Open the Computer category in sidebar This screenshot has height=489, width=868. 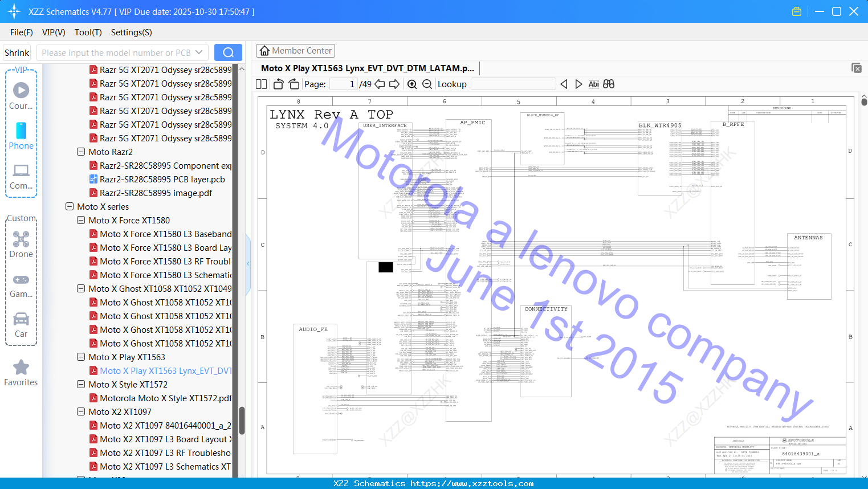[x=21, y=176]
